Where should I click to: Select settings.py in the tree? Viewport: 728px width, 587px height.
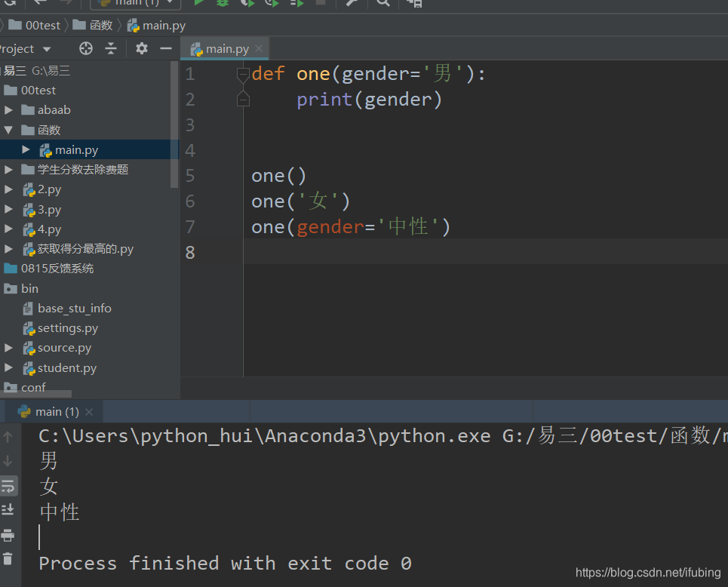[68, 328]
